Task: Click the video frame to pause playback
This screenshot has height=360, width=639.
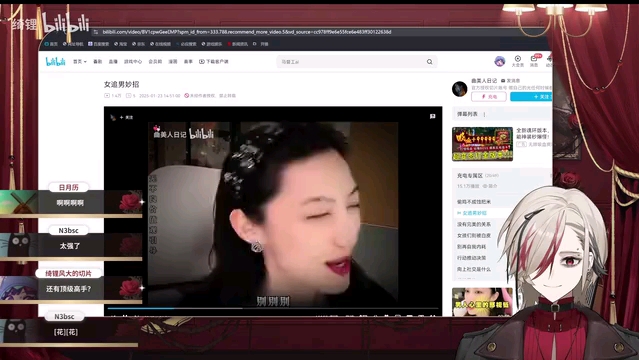Action: pos(273,212)
